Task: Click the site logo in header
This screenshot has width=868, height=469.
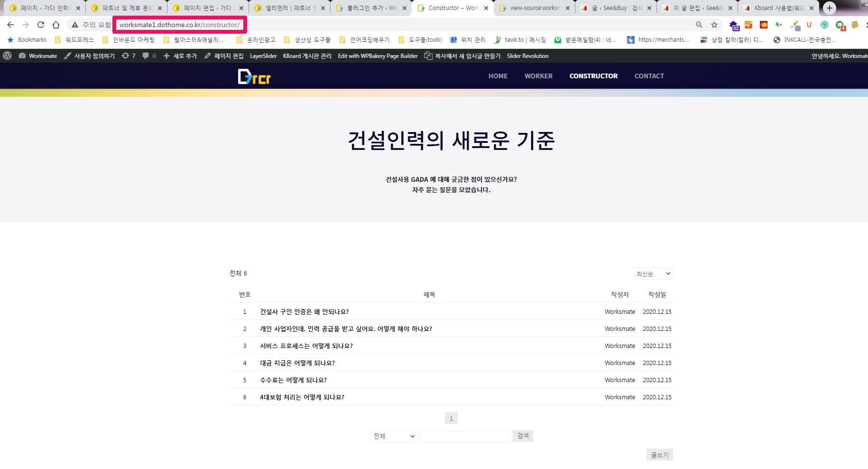Action: [x=254, y=76]
